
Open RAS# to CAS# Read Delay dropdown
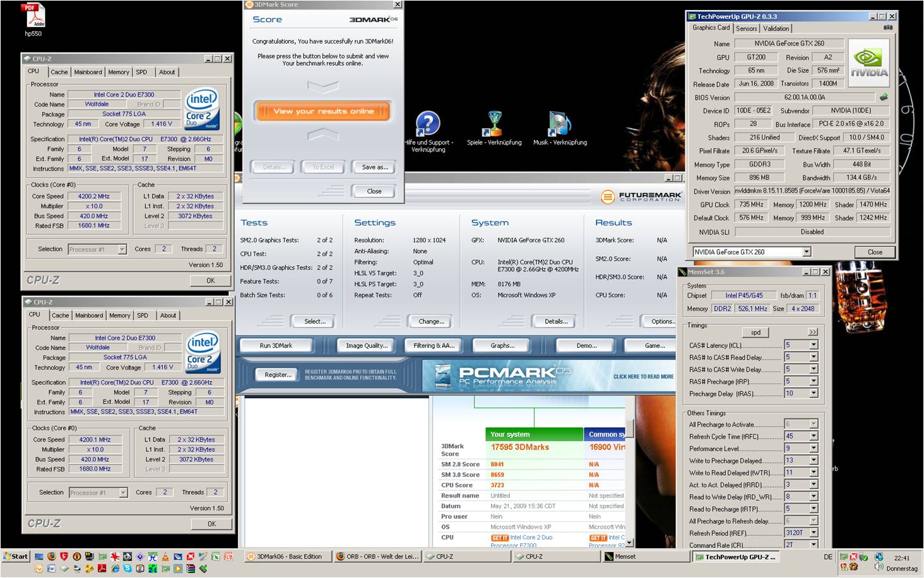pyautogui.click(x=814, y=357)
